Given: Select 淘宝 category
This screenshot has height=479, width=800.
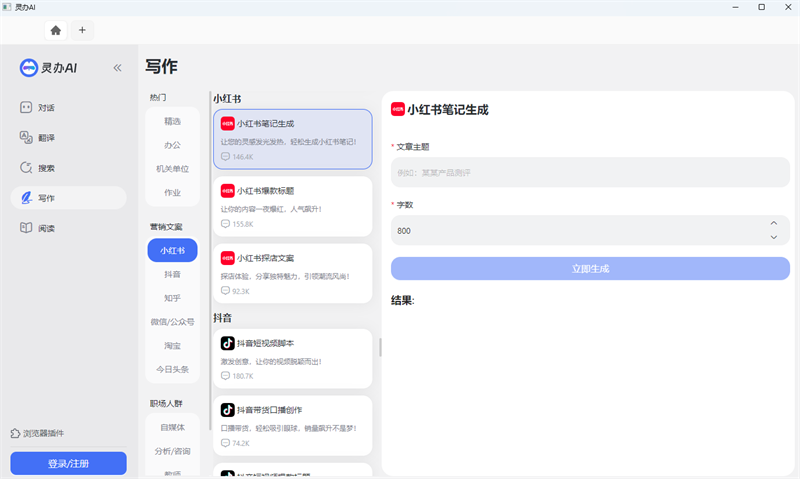Looking at the screenshot, I should [172, 346].
